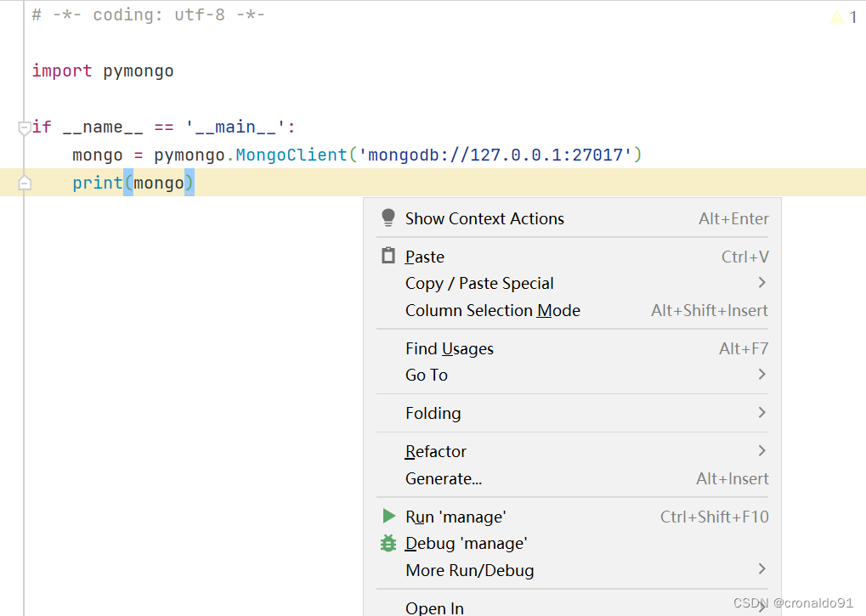Image resolution: width=866 pixels, height=616 pixels.
Task: Open the More Run/Debug submenu
Action: (x=572, y=570)
